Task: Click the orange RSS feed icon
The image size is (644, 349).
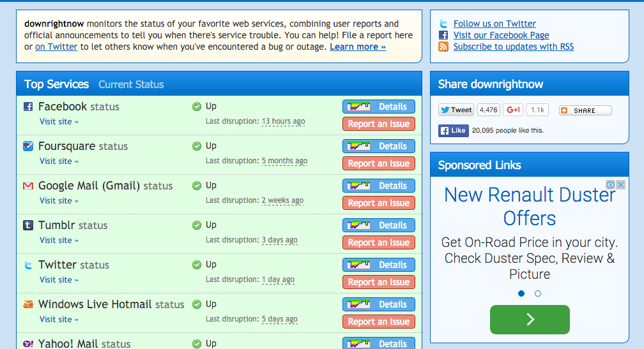Action: click(443, 47)
